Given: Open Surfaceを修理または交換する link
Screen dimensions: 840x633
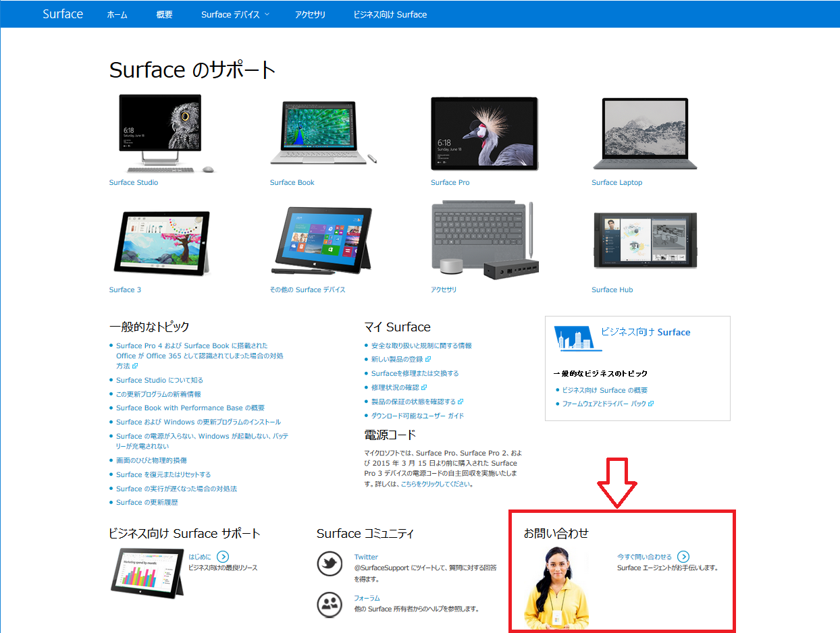Looking at the screenshot, I should 415,373.
